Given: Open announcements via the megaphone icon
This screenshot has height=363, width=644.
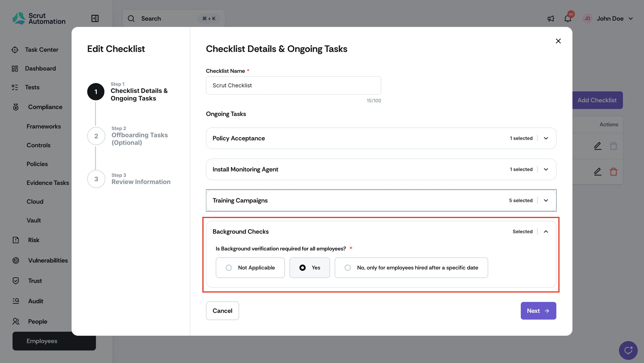Looking at the screenshot, I should (551, 18).
